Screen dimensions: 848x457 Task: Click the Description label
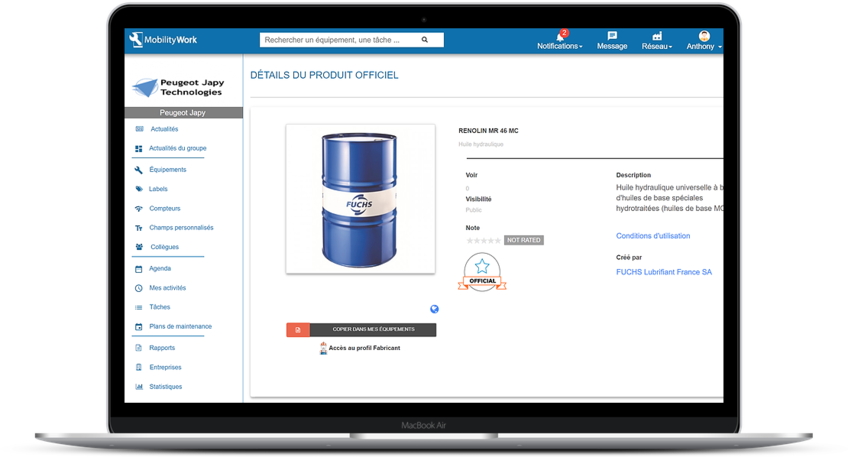point(633,175)
